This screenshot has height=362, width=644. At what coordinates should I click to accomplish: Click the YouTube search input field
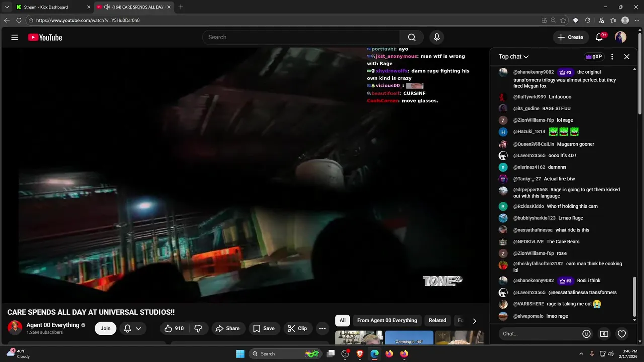coord(301,37)
